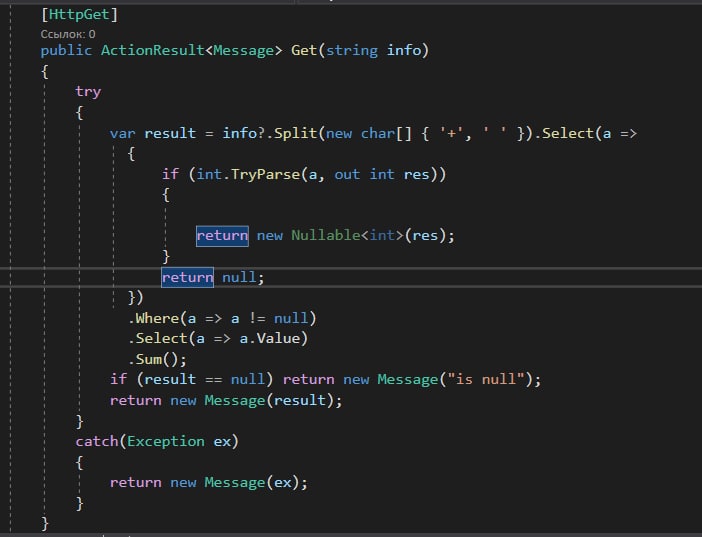Select a.Value in the Select lambda
The height and width of the screenshot is (537, 702).
point(269,339)
